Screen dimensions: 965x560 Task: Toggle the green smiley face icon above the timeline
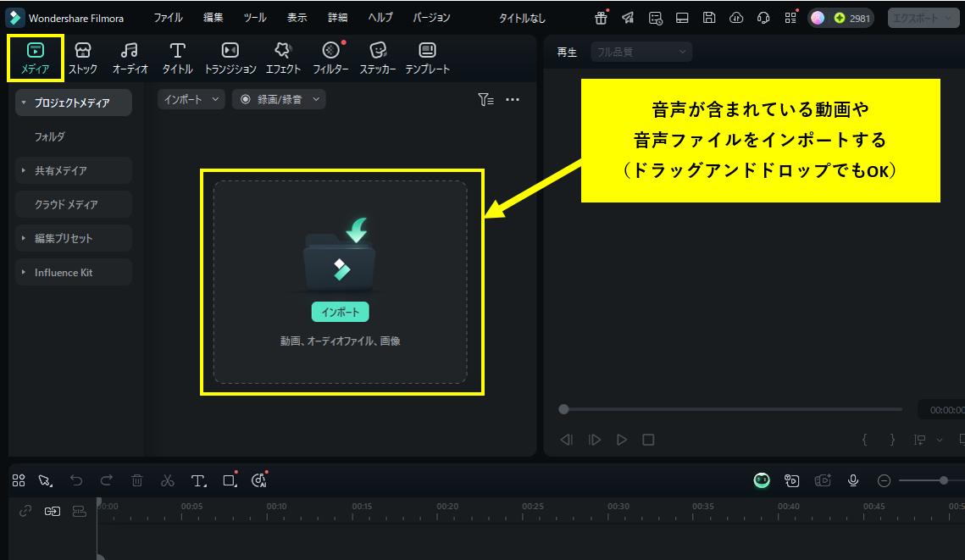point(761,480)
